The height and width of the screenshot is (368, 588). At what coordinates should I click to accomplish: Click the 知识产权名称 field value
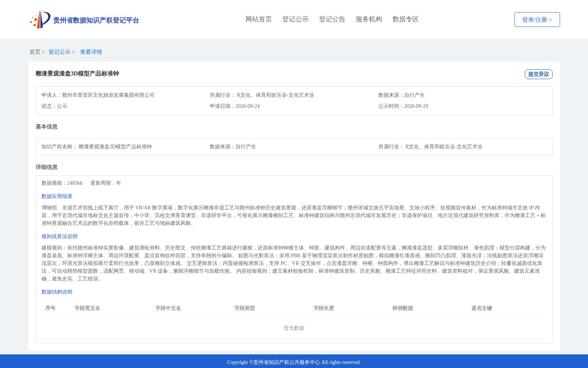(115, 147)
